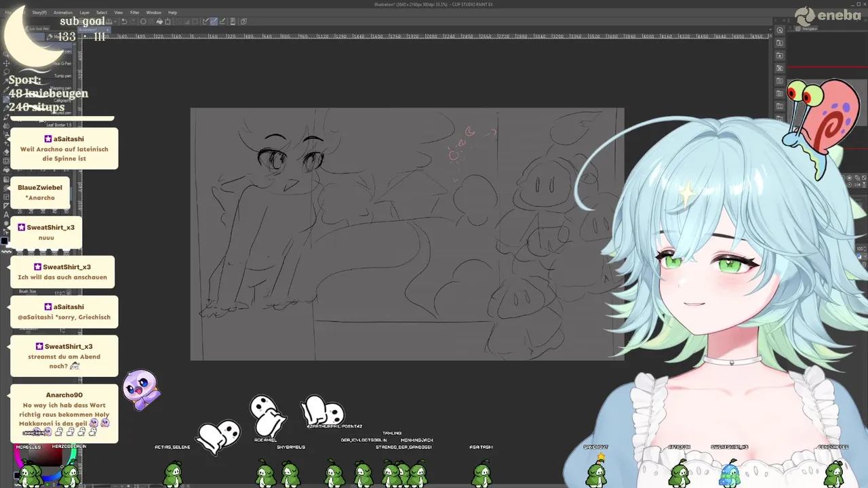Select the Eyedropper tool
The width and height of the screenshot is (868, 488).
[6, 89]
